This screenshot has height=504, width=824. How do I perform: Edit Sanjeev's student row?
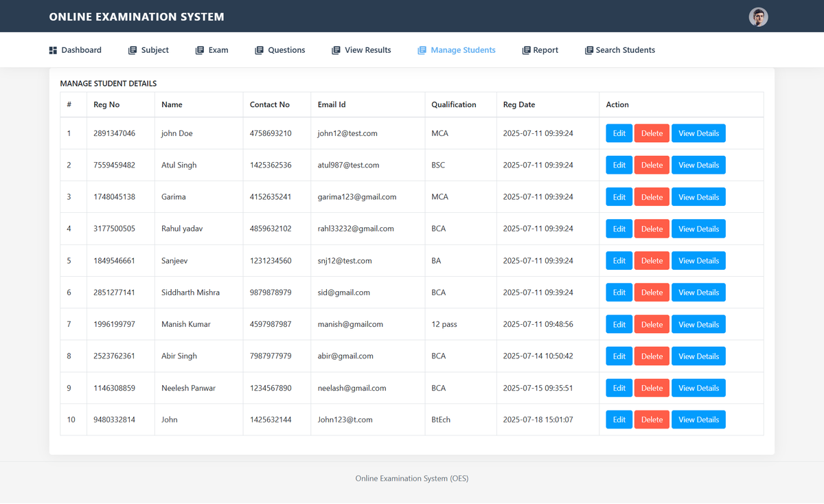pyautogui.click(x=619, y=260)
